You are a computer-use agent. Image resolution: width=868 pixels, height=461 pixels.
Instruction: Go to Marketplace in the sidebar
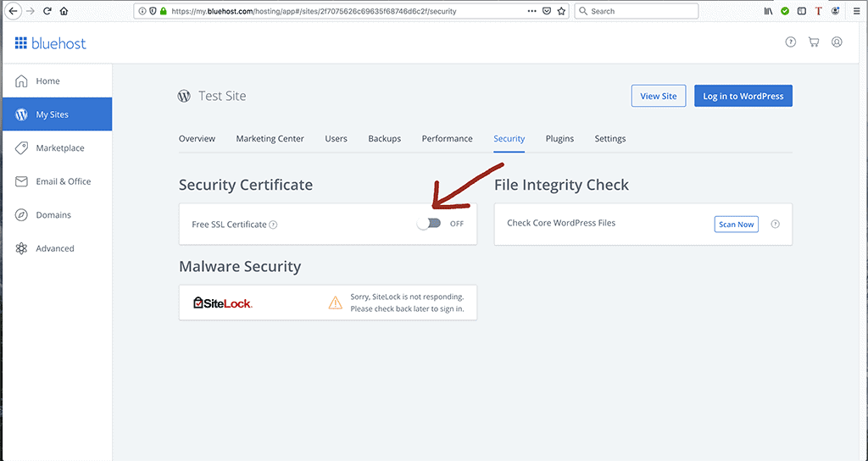point(59,148)
